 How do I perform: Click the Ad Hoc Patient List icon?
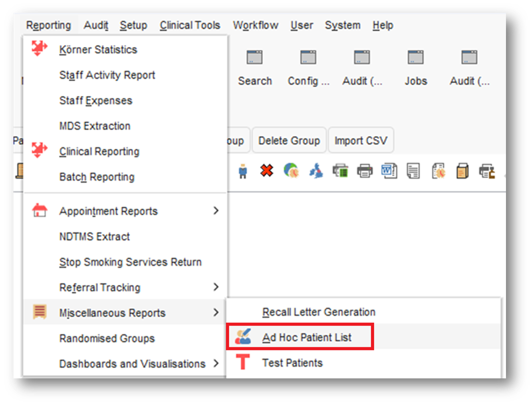(243, 337)
